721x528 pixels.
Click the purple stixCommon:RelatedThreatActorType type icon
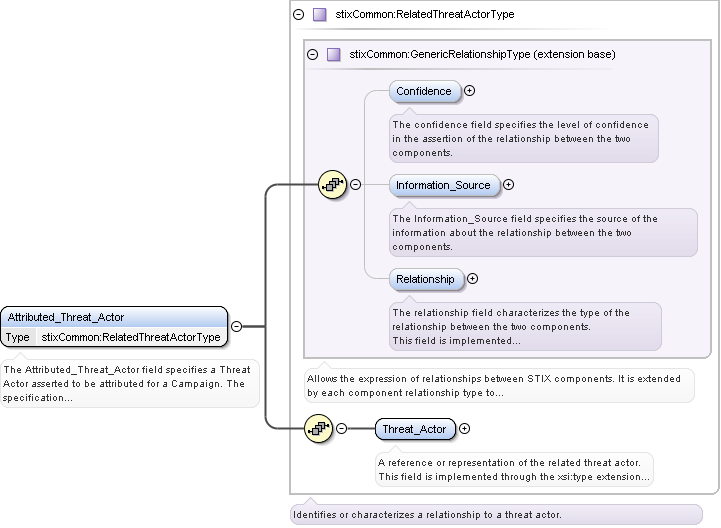coord(319,15)
